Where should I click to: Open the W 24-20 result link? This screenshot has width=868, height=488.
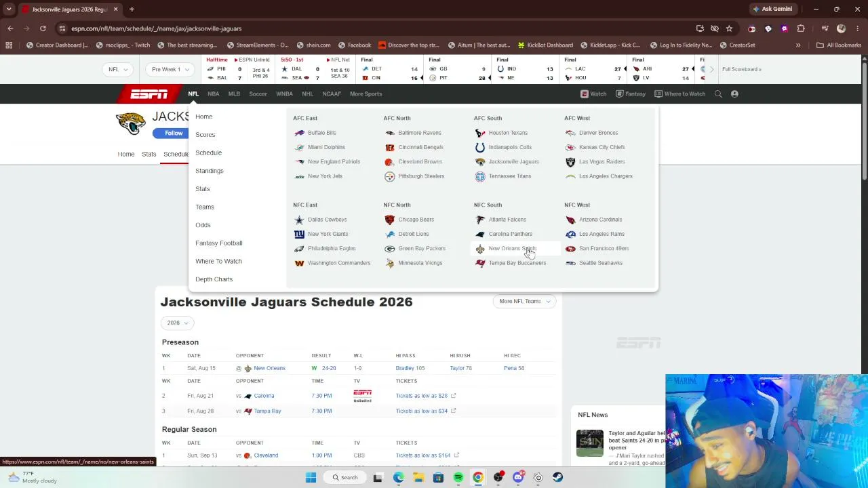[329, 368]
